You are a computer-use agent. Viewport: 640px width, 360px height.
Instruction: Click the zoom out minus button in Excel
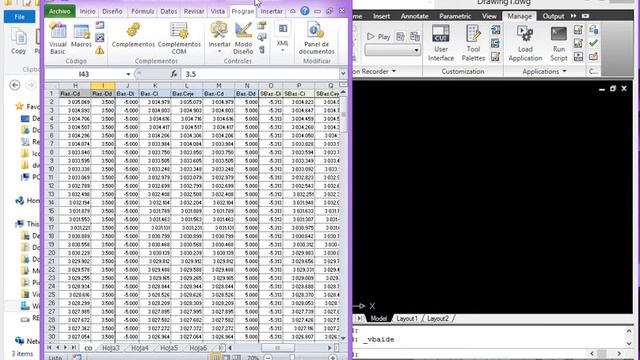click(x=268, y=358)
